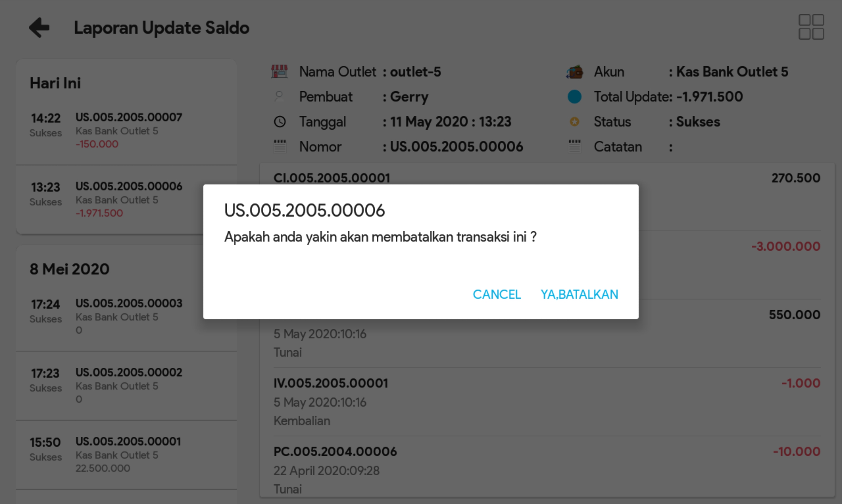Click the clock icon beside Tanggal
The image size is (842, 504).
pos(280,122)
